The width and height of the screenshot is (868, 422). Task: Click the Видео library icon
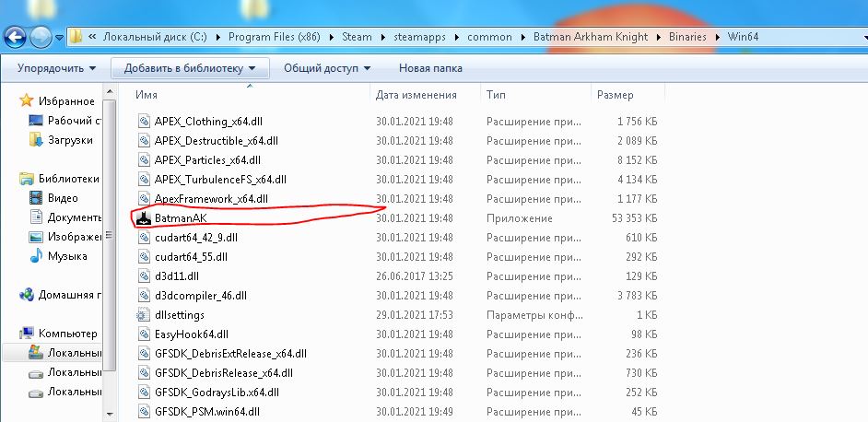(35, 198)
